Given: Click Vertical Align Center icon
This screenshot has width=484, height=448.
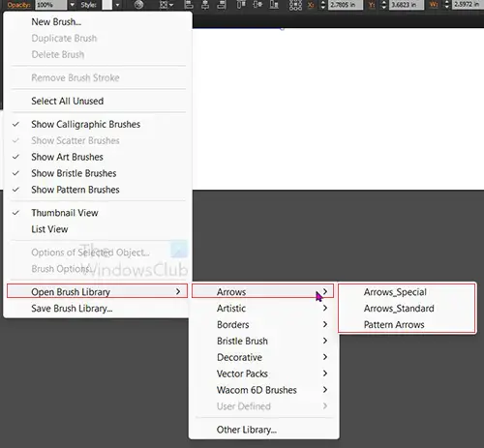Looking at the screenshot, I should (257, 5).
